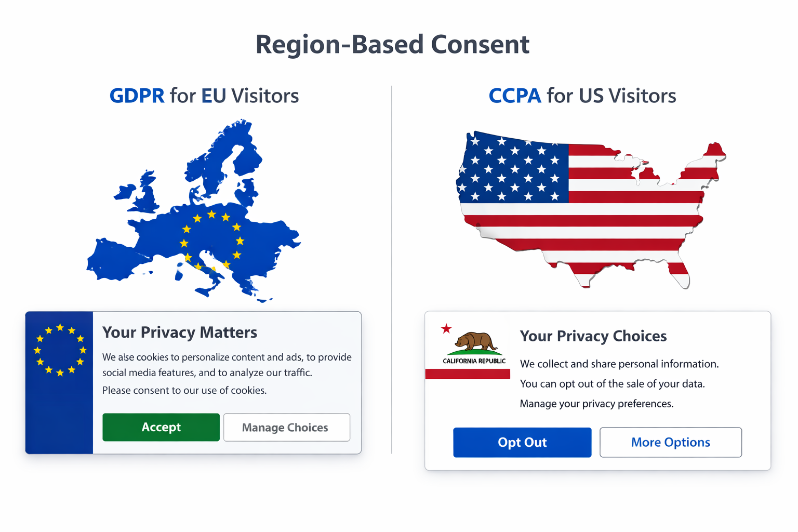Click the red stripe of the California flag

coord(468,374)
